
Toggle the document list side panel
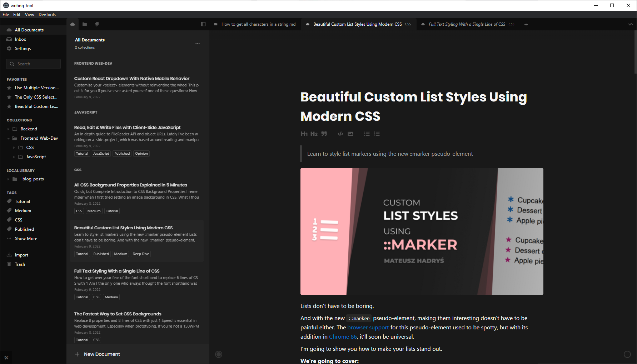coord(203,24)
